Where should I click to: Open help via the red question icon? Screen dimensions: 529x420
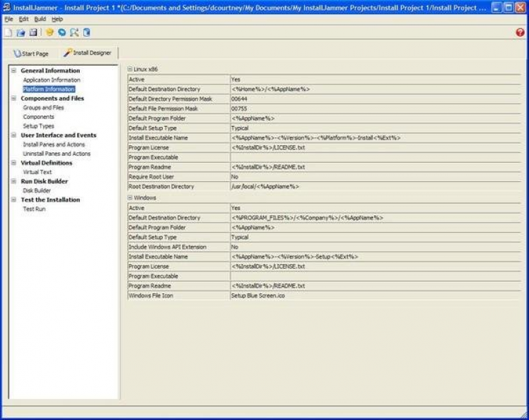pos(520,32)
